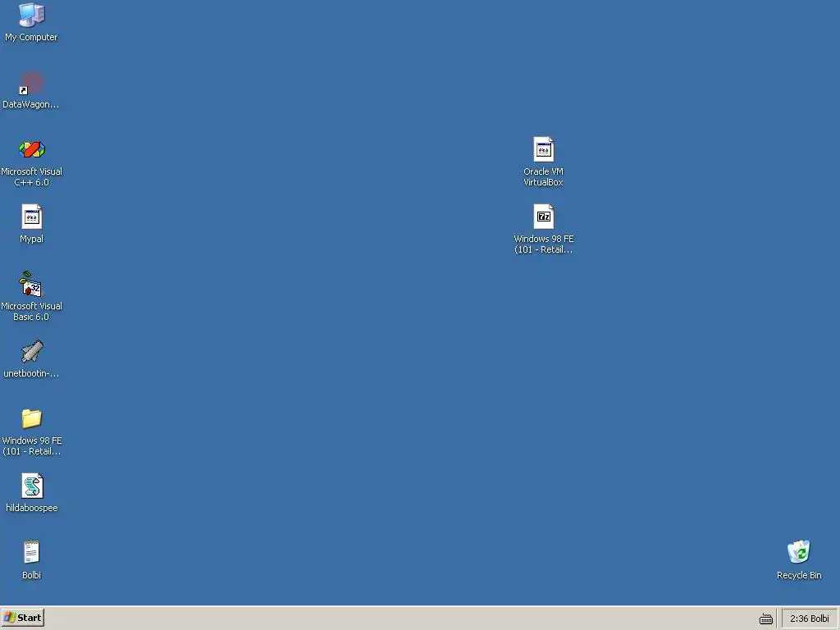
Task: Select Microsoft Visual Basic 6.0 icon
Action: tap(32, 285)
